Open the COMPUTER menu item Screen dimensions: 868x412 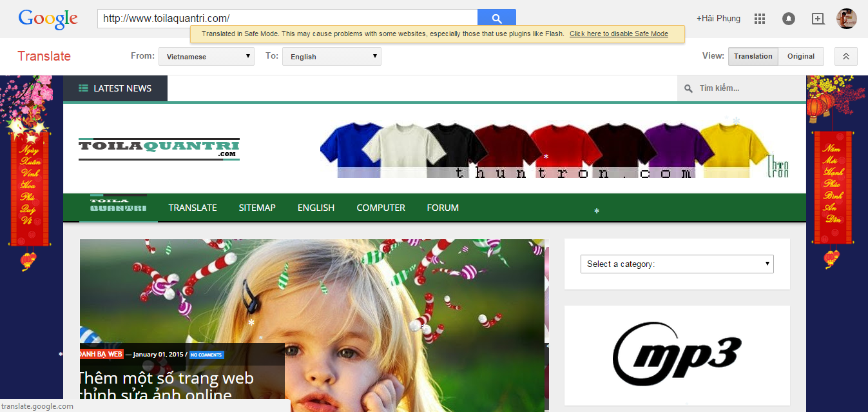(x=381, y=208)
